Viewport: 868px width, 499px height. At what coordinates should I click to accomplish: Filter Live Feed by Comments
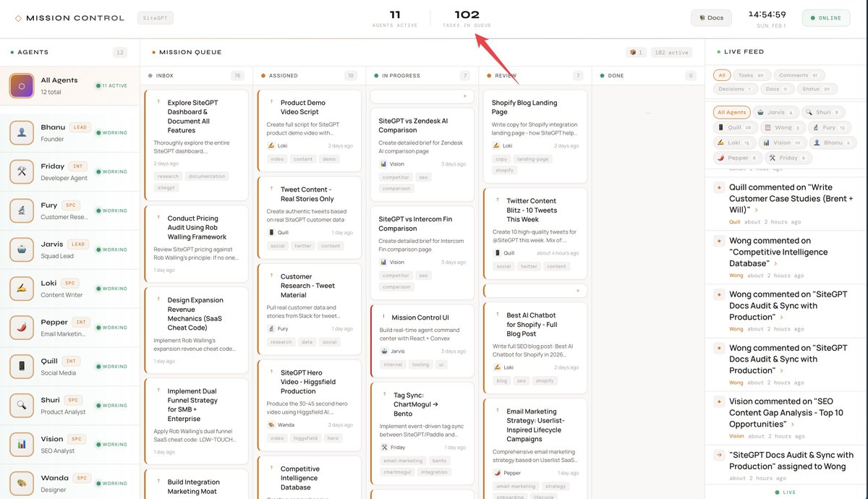click(799, 75)
